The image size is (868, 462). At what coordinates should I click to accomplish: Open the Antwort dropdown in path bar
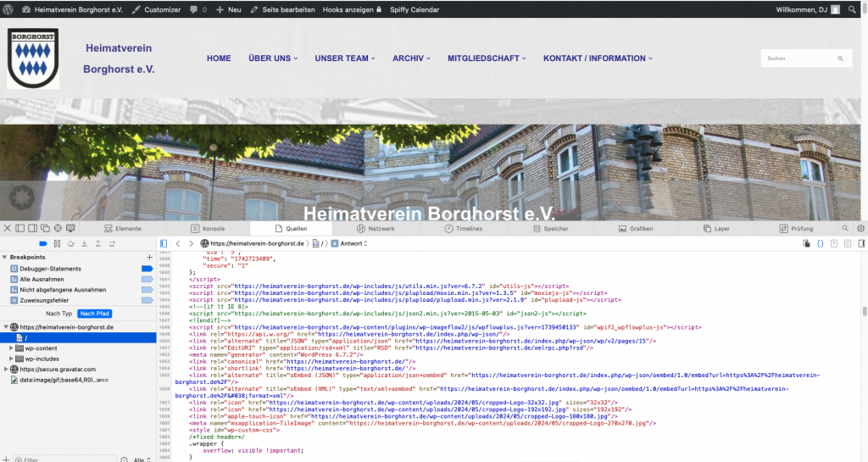point(350,243)
